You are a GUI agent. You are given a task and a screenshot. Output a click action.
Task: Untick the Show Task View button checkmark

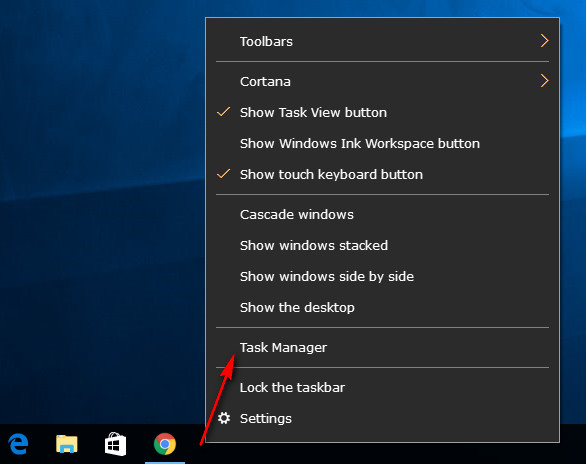pos(223,112)
